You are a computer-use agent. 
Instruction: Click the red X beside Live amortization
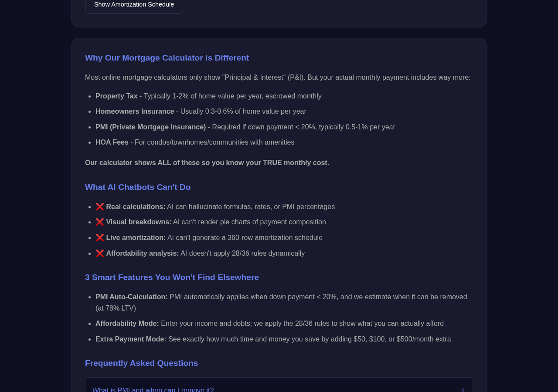pos(100,238)
